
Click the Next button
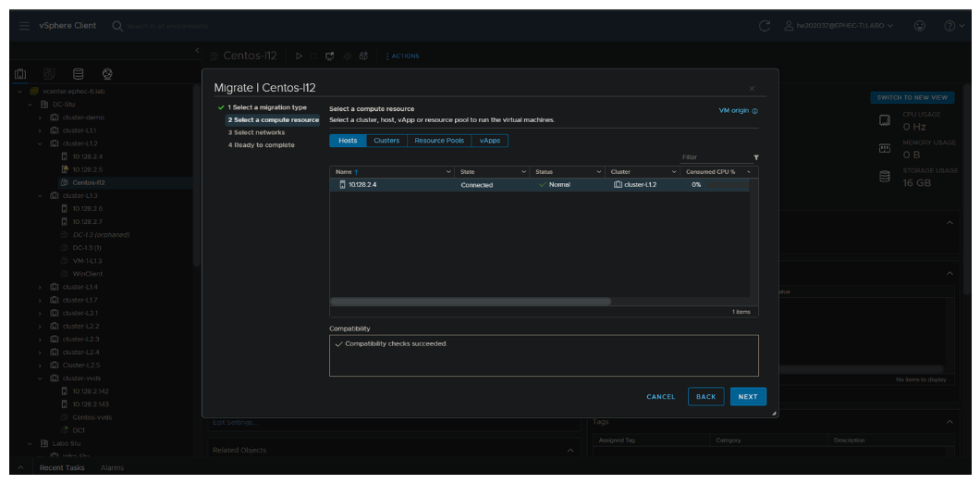[748, 396]
